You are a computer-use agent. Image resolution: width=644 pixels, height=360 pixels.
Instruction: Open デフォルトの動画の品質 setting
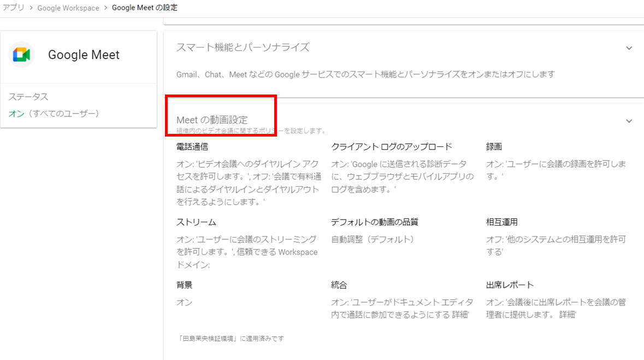[x=375, y=222]
